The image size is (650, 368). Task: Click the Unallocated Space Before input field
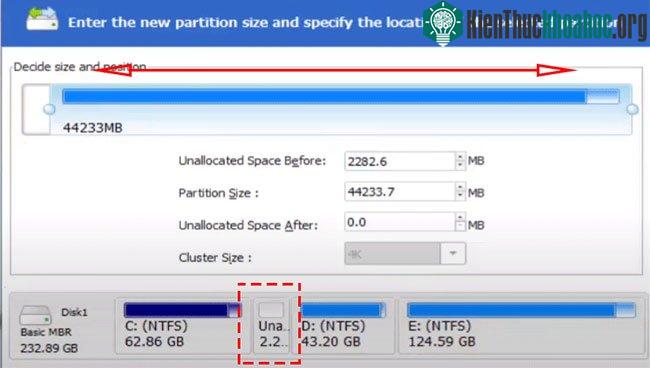click(x=400, y=161)
